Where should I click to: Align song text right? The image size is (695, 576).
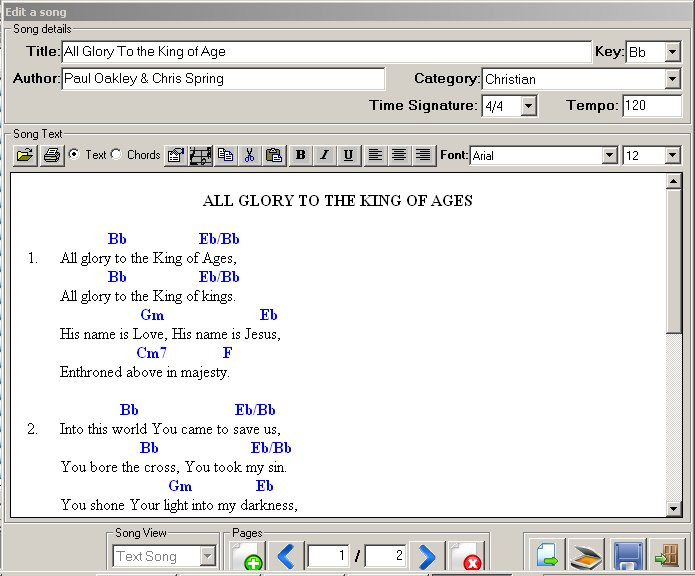423,156
